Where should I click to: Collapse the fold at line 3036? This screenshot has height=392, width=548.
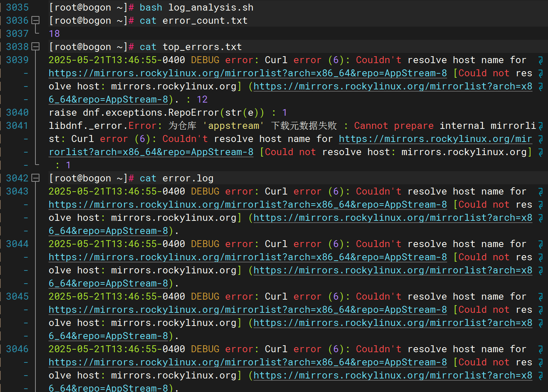pyautogui.click(x=35, y=20)
